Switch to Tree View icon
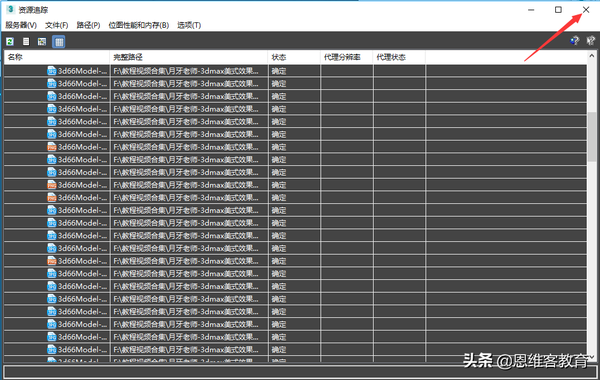The height and width of the screenshot is (380, 600). (x=42, y=41)
